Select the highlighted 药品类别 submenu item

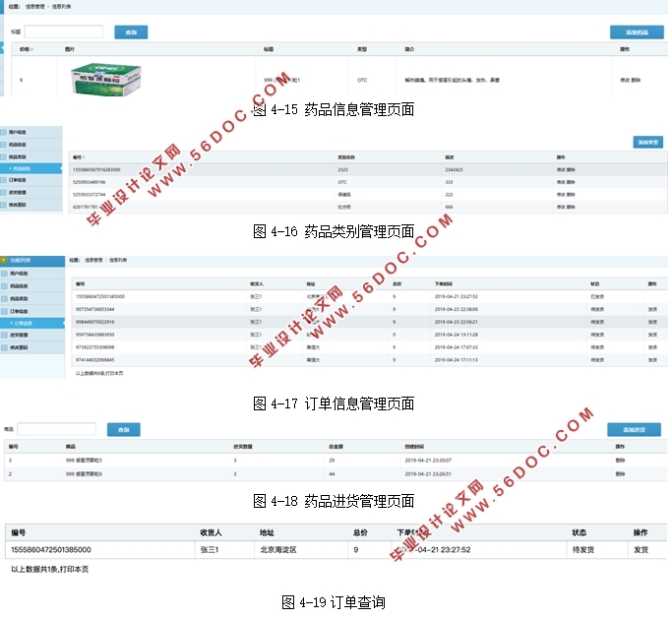pos(22,168)
